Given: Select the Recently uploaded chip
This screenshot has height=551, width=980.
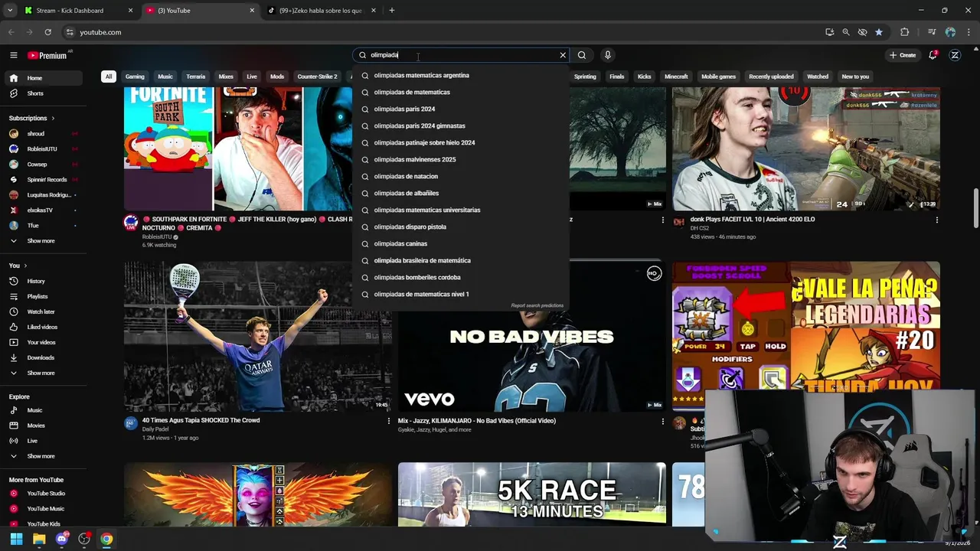Looking at the screenshot, I should pos(771,77).
